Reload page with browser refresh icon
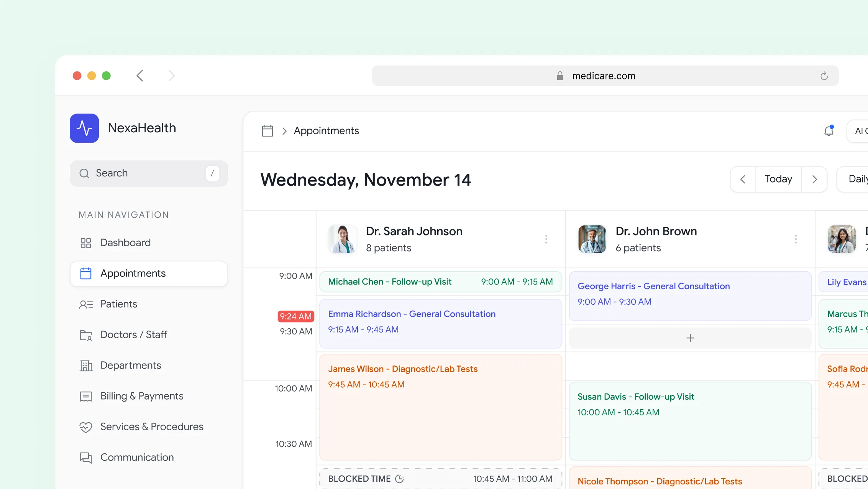This screenshot has width=868, height=489. coord(824,76)
